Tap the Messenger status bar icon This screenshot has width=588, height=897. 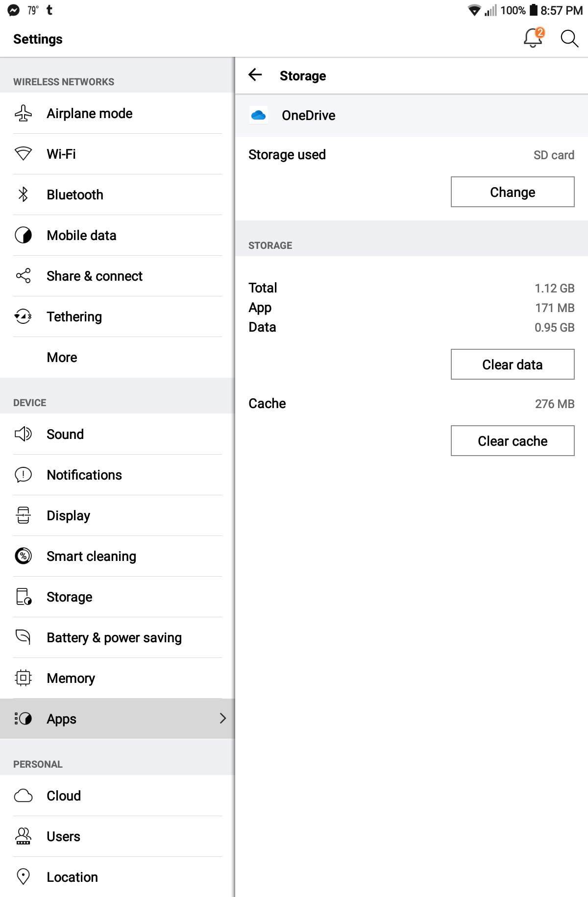[x=14, y=10]
